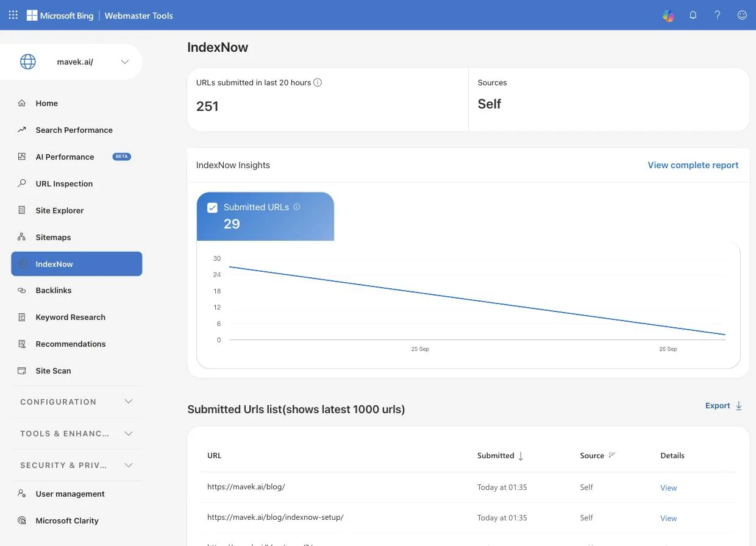Expand the Configuration section

[x=77, y=402]
